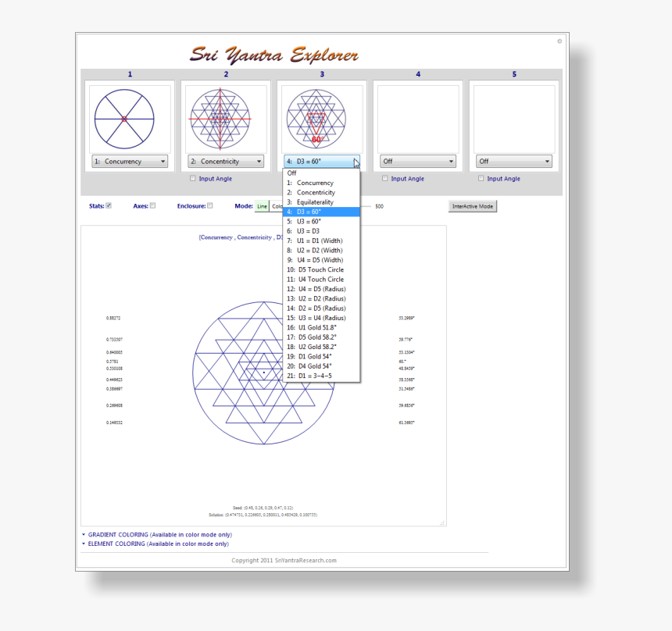Choose highlighted option 4: D3 = 60°
Image resolution: width=672 pixels, height=631 pixels.
point(321,212)
